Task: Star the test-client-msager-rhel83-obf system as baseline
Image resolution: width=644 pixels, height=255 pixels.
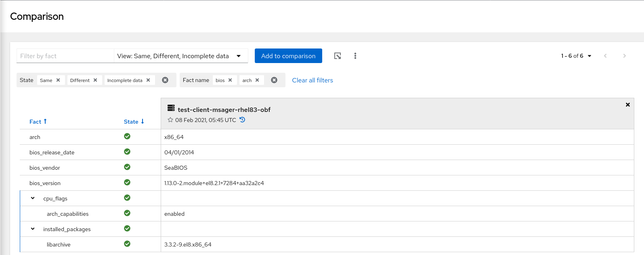Action: pyautogui.click(x=170, y=120)
